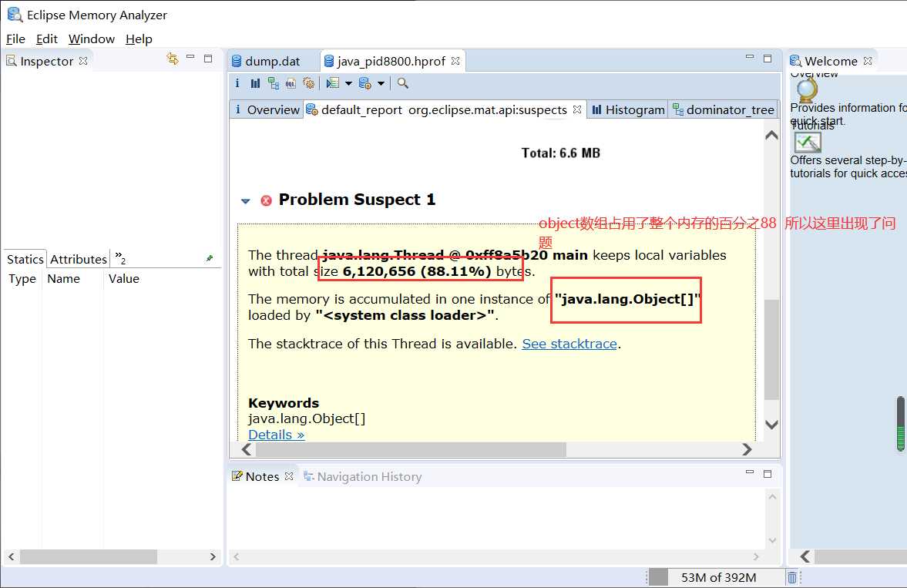Open the Help menu

[x=139, y=39]
